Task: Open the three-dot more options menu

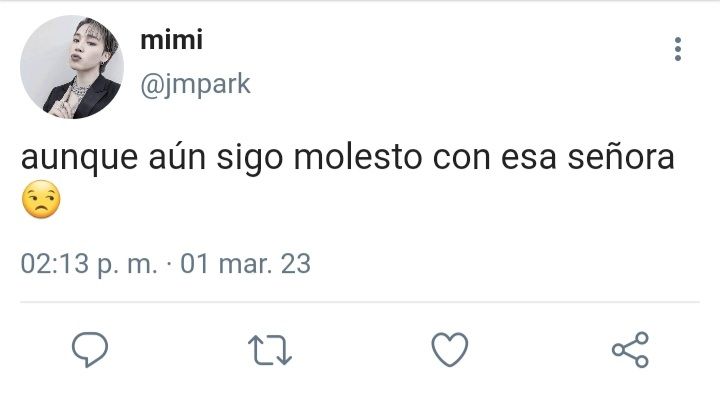Action: click(678, 49)
